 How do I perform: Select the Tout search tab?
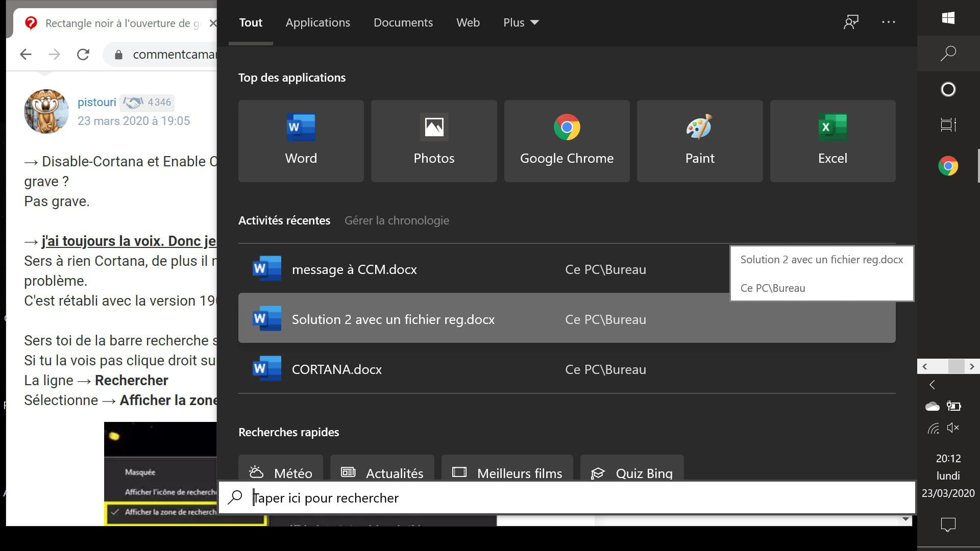point(251,22)
